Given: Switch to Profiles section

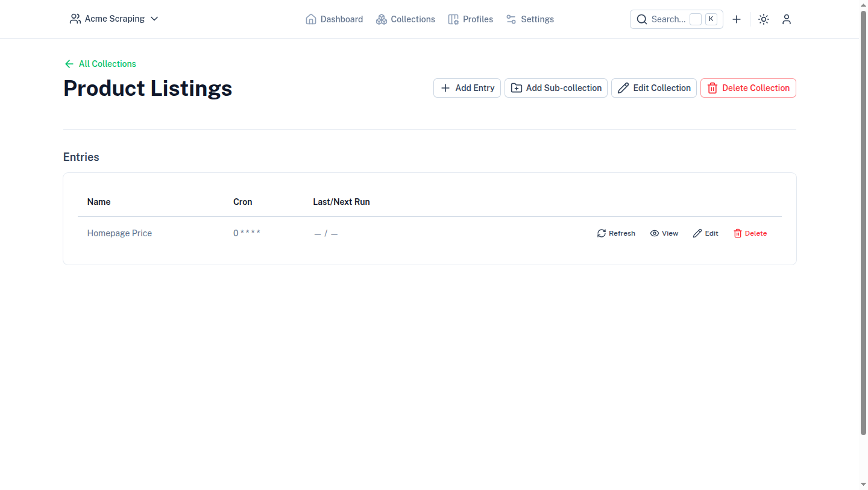Looking at the screenshot, I should tap(471, 19).
